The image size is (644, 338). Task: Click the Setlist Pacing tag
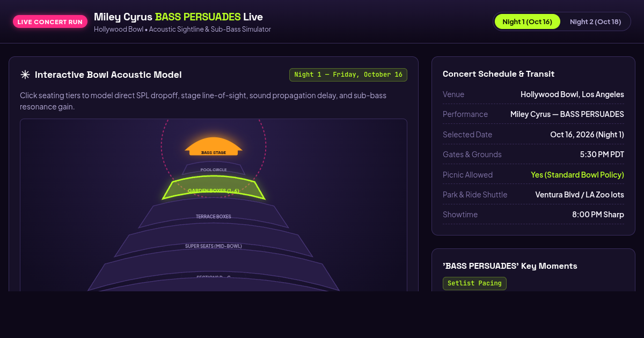(474, 283)
